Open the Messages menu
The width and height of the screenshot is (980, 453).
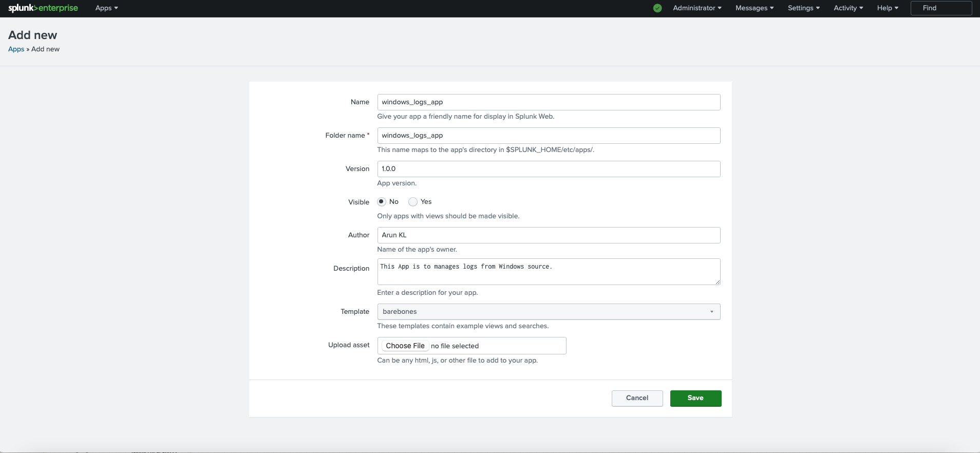(755, 8)
